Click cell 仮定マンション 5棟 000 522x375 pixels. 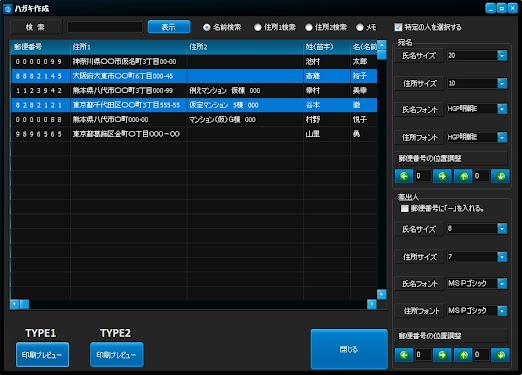click(x=245, y=105)
